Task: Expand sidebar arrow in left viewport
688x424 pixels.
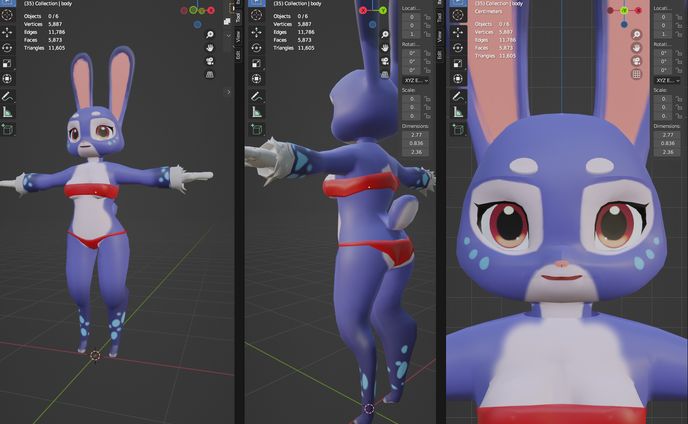Action: 228,92
